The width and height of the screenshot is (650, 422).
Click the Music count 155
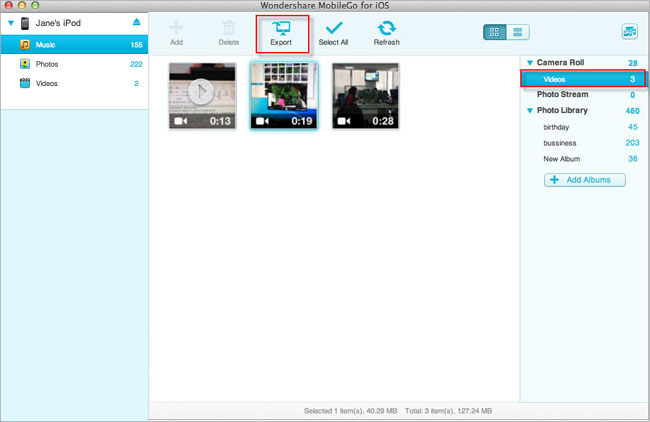point(136,45)
